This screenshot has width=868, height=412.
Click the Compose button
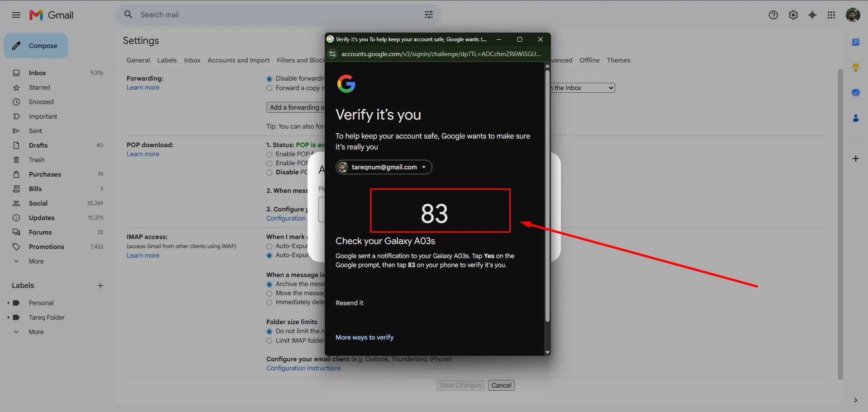tap(36, 46)
